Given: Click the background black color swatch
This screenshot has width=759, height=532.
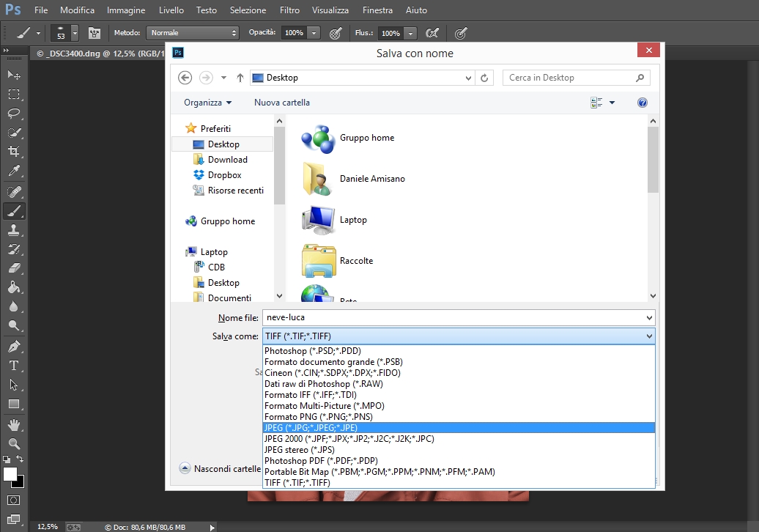Looking at the screenshot, I should pos(20,483).
